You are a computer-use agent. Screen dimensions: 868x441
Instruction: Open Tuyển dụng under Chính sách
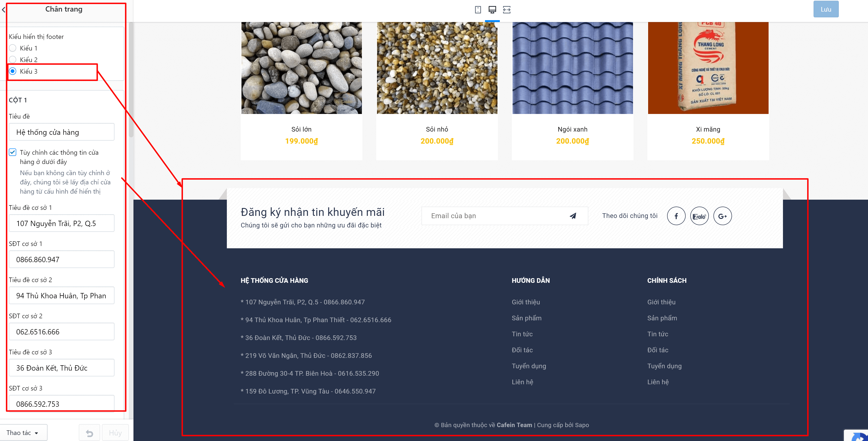665,366
